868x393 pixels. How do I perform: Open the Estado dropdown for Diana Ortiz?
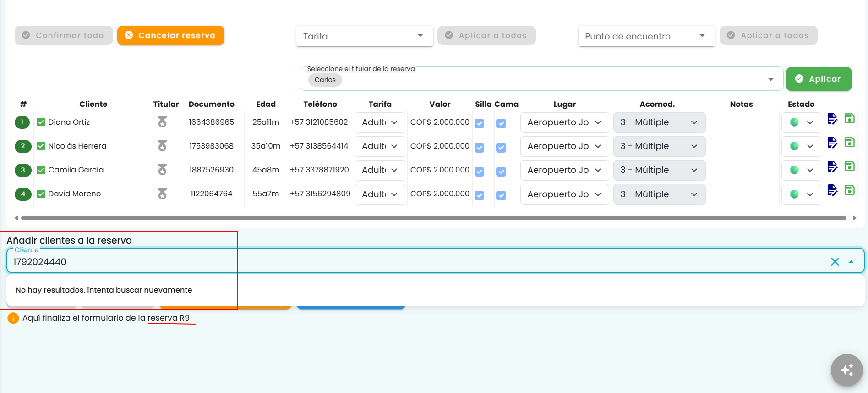click(x=801, y=122)
